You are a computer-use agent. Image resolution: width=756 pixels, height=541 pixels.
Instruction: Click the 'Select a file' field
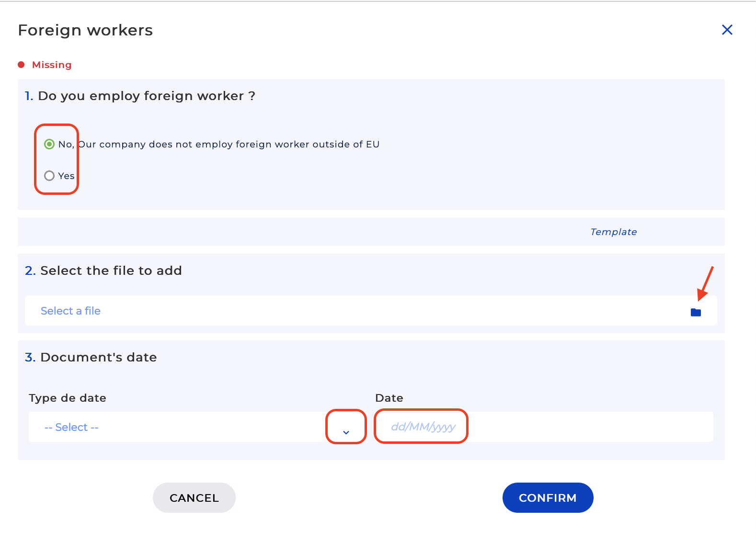pyautogui.click(x=70, y=311)
